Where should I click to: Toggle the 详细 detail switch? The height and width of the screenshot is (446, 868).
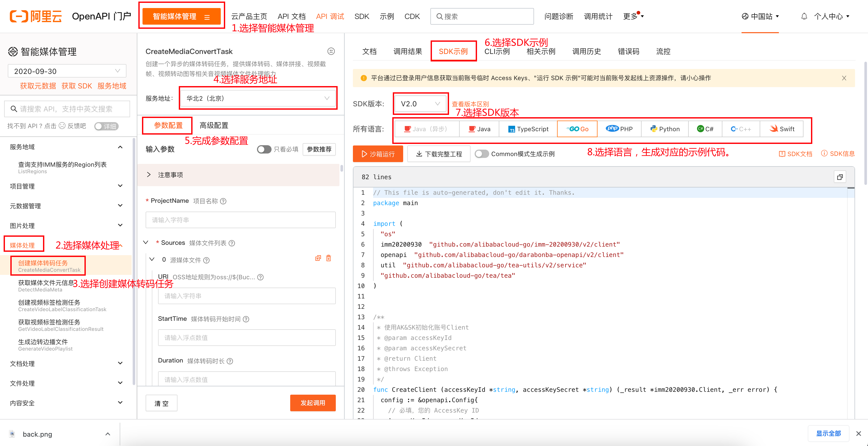click(x=106, y=126)
